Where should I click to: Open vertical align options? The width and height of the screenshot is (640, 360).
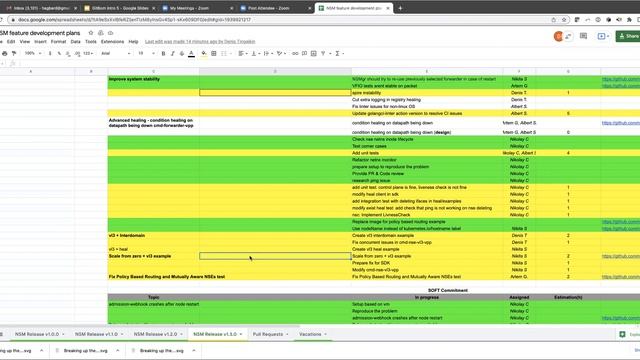pyautogui.click(x=255, y=53)
